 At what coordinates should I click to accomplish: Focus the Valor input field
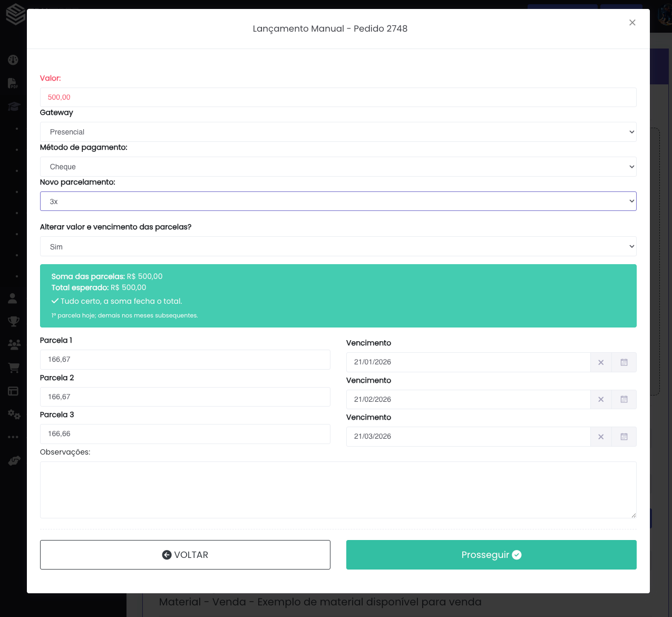coord(338,98)
